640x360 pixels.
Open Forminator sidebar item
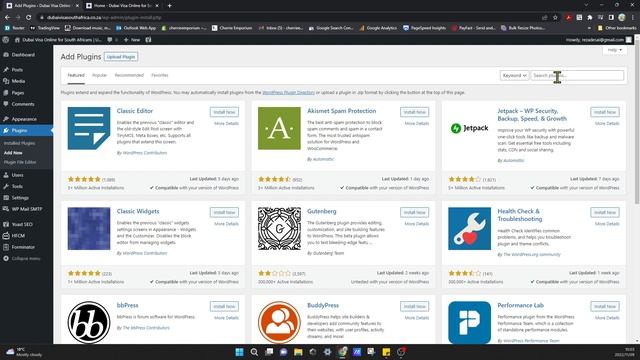click(23, 247)
